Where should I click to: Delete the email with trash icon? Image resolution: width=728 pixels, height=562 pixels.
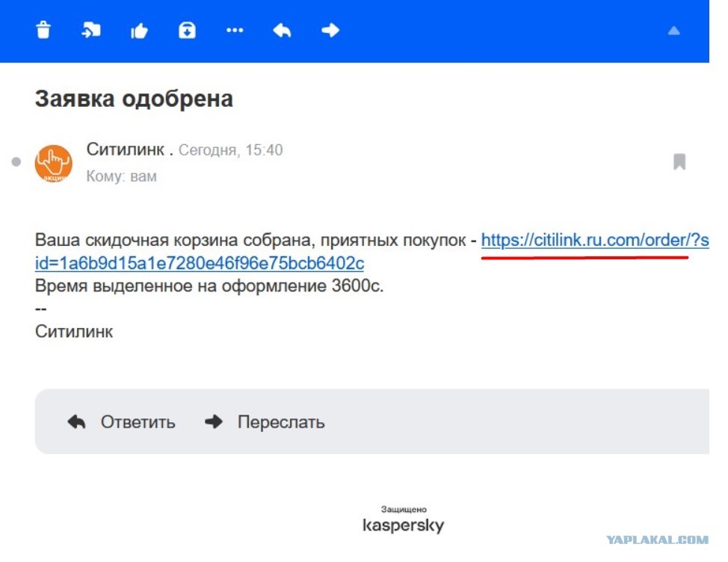click(x=43, y=30)
